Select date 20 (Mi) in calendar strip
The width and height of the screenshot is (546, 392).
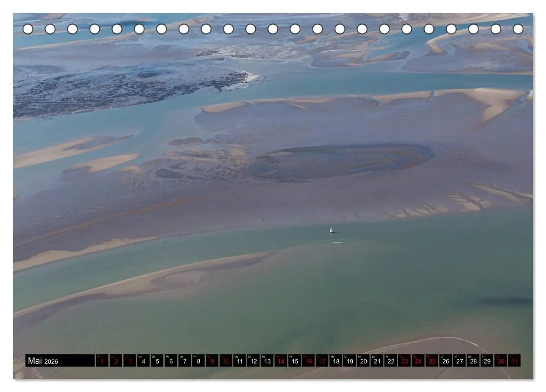364,361
